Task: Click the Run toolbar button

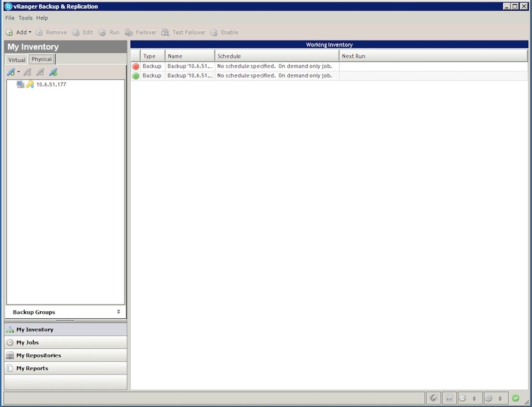Action: pos(110,33)
